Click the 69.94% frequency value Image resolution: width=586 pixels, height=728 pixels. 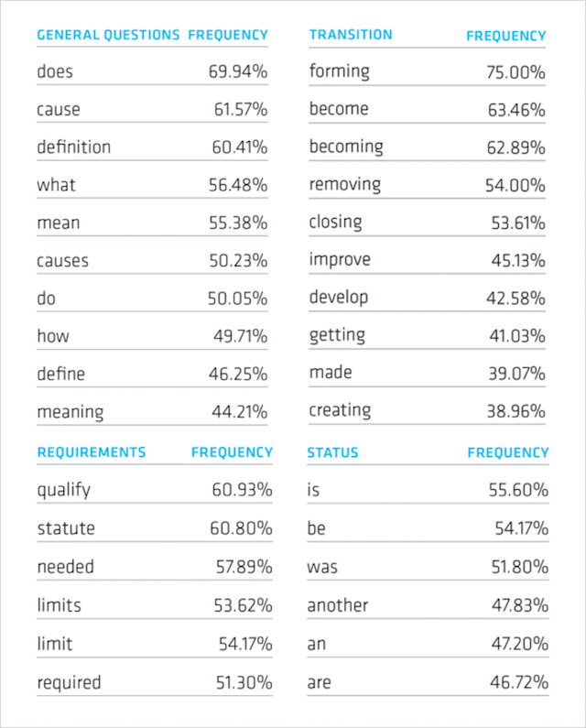click(x=238, y=71)
